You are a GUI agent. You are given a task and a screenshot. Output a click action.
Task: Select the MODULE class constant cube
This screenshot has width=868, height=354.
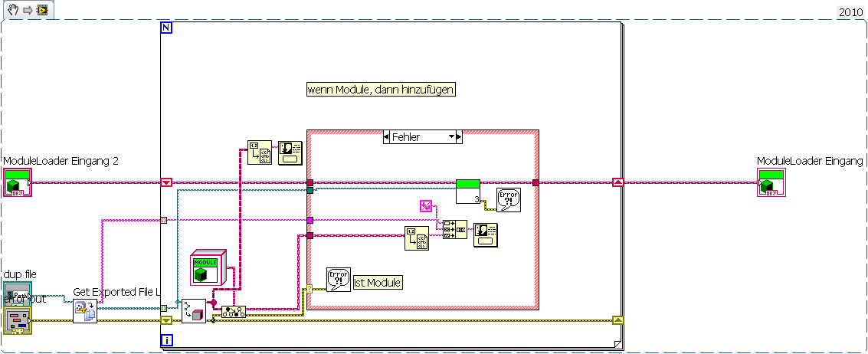click(x=208, y=267)
